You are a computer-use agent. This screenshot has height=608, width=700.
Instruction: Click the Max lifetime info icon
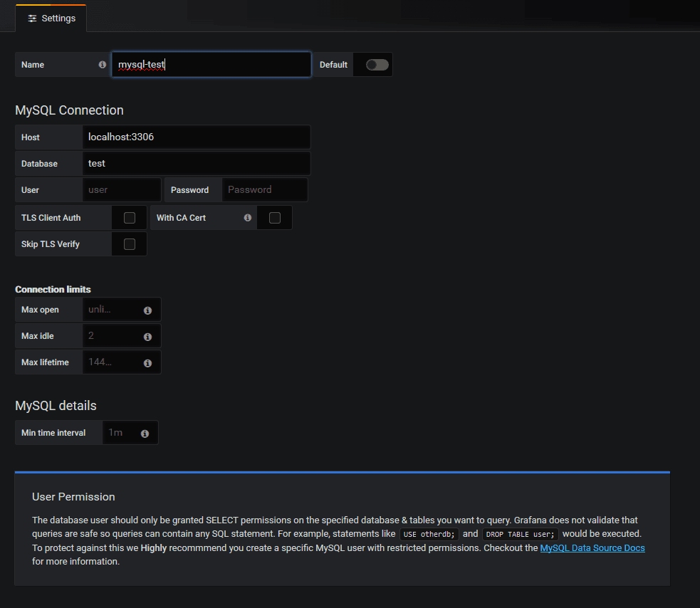148,363
